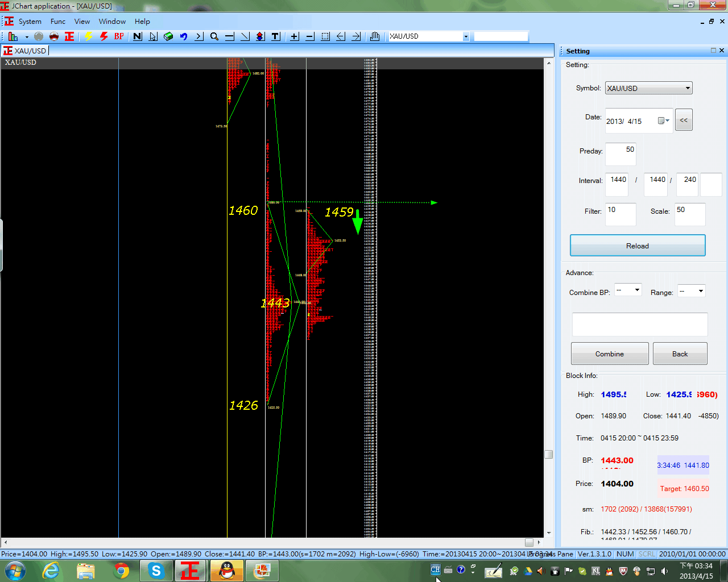The width and height of the screenshot is (728, 582).
Task: Select the text T tool
Action: 275,36
